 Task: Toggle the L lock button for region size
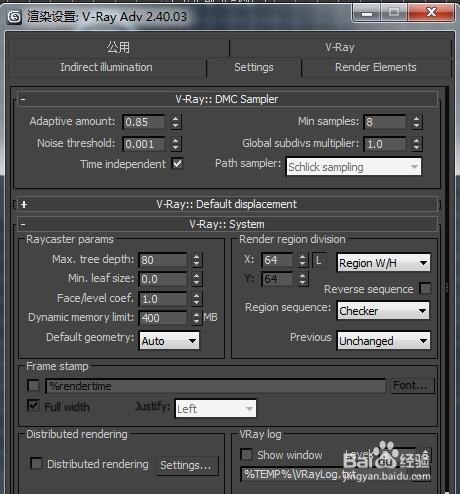pos(319,260)
